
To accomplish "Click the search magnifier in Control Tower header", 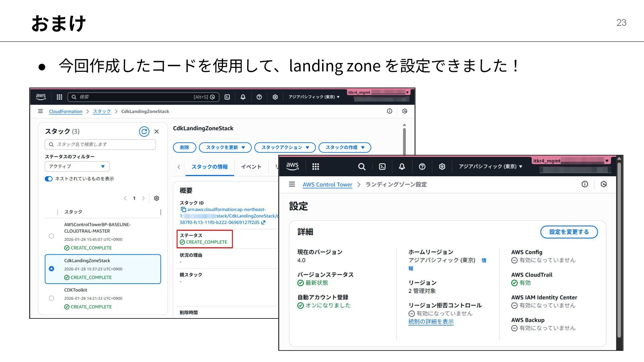I will click(x=362, y=167).
